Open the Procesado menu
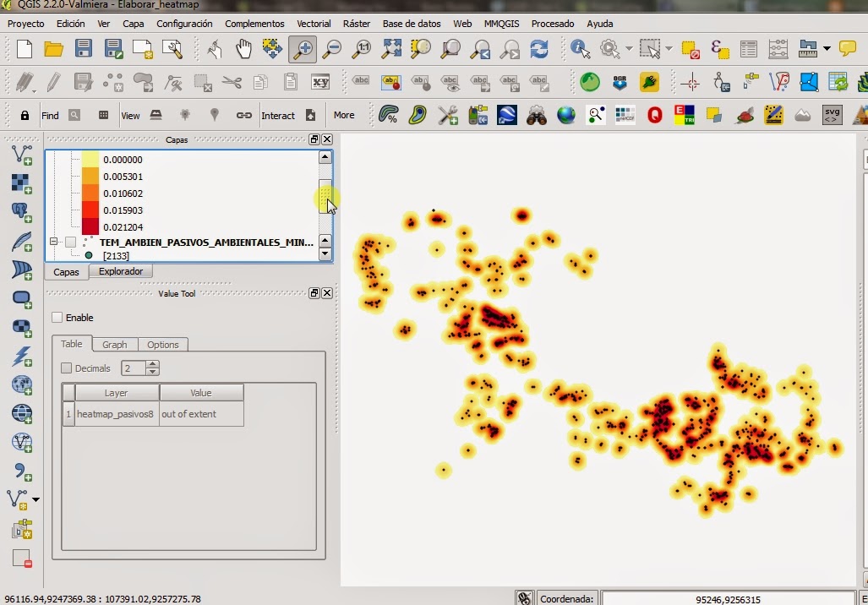868x605 pixels. coord(553,24)
